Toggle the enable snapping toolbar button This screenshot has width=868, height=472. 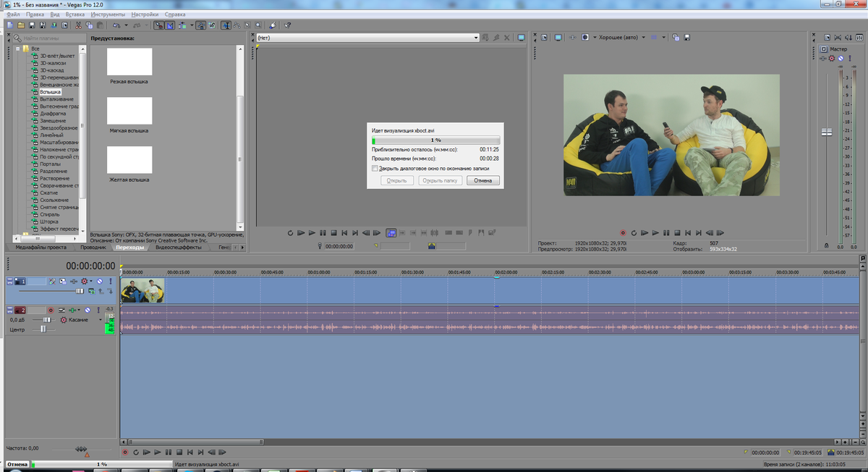(x=159, y=25)
